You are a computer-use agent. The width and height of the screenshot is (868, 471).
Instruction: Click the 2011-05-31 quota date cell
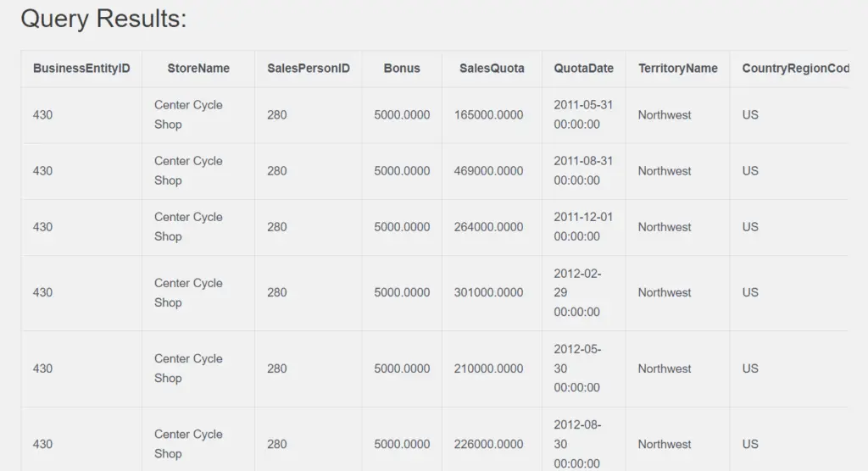[x=583, y=114]
